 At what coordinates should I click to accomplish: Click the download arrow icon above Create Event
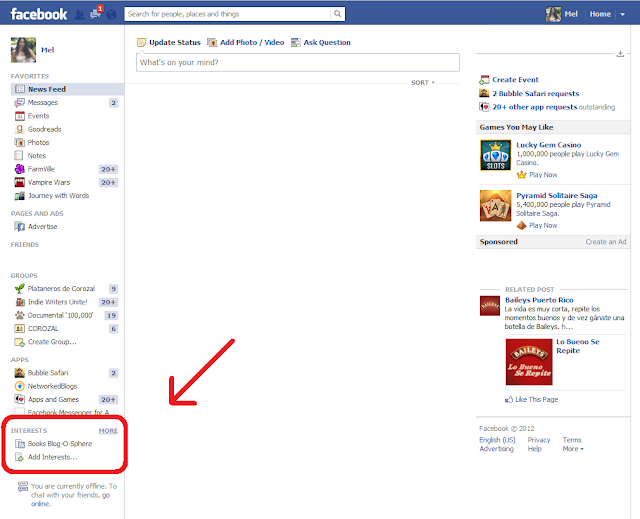point(620,53)
